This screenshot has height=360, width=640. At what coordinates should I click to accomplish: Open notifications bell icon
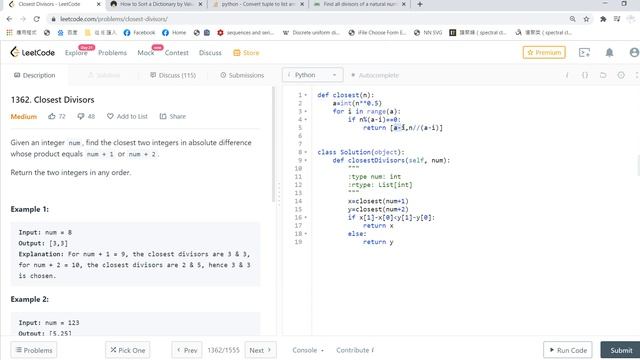[x=609, y=53]
